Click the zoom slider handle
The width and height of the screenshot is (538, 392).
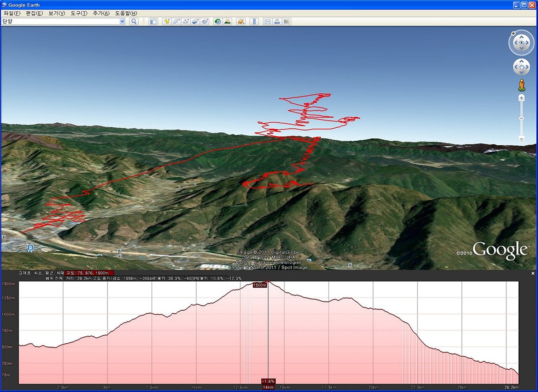(x=522, y=118)
